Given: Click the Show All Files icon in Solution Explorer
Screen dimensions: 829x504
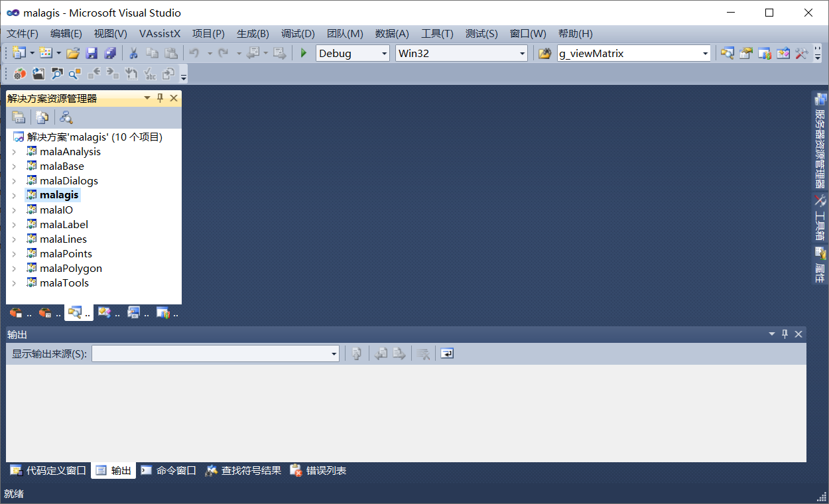Looking at the screenshot, I should click(42, 117).
